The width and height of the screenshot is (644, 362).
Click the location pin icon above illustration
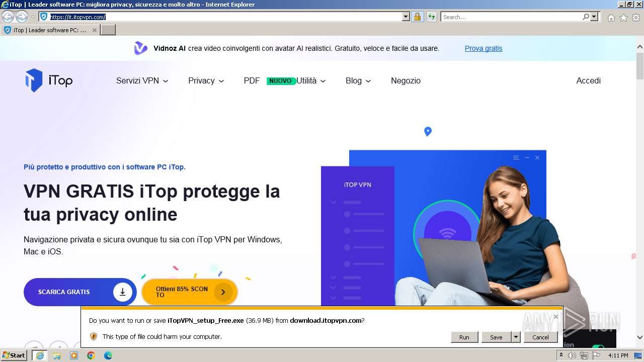(428, 132)
